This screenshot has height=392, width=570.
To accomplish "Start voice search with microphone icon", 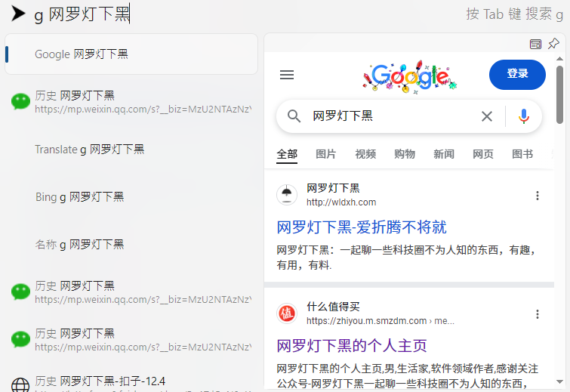I will 524,116.
